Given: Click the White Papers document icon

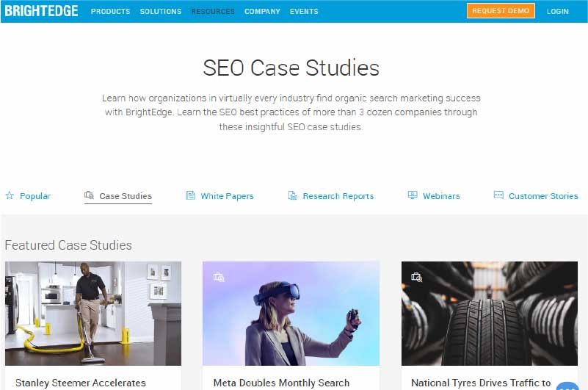Looking at the screenshot, I should (191, 195).
